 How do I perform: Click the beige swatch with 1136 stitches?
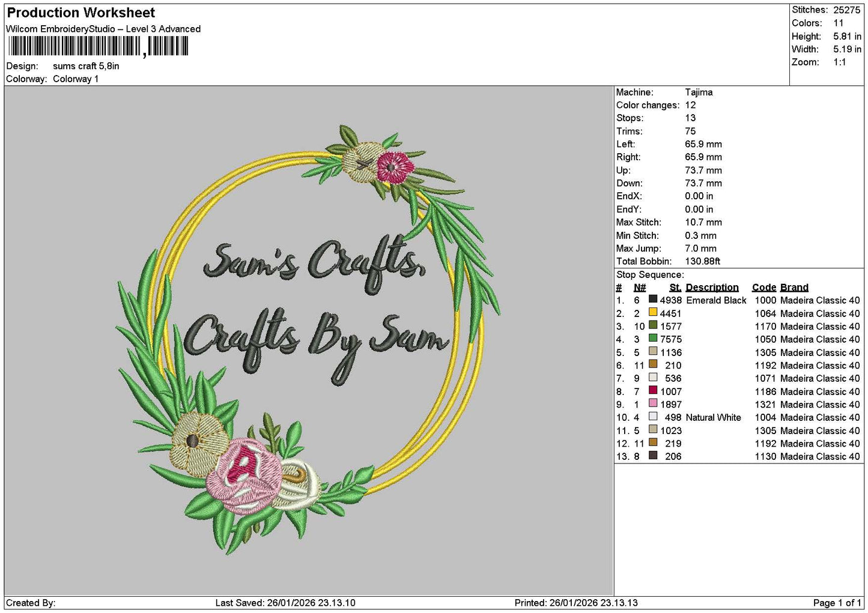[x=653, y=351]
